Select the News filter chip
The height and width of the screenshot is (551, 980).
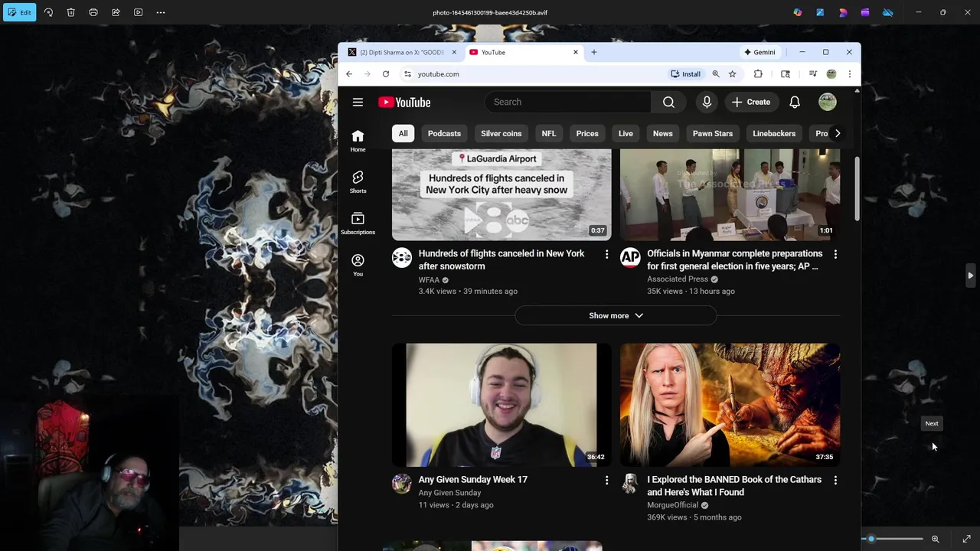click(x=662, y=133)
